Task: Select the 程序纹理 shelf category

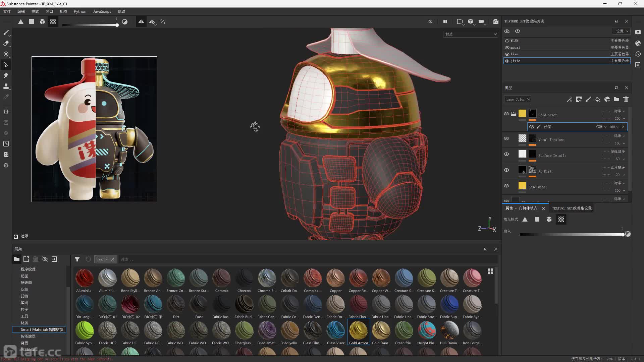Action: [28, 269]
